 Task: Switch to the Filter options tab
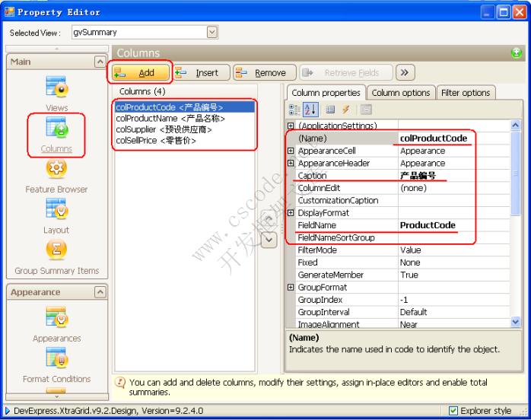[x=466, y=93]
